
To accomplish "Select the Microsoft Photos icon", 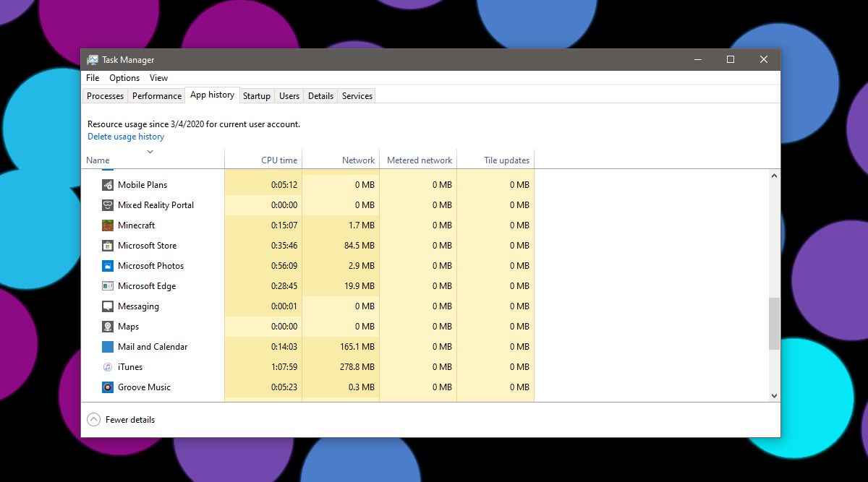I will click(x=107, y=265).
